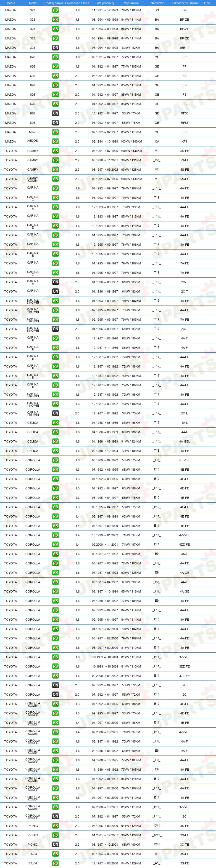Click the MX-6 model cell

click(33, 132)
